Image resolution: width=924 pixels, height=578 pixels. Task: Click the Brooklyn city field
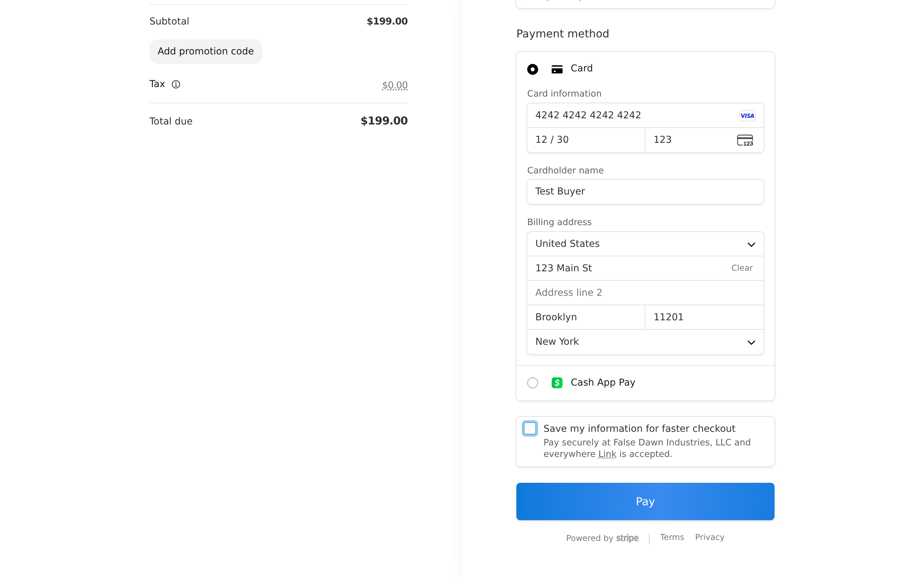586,317
